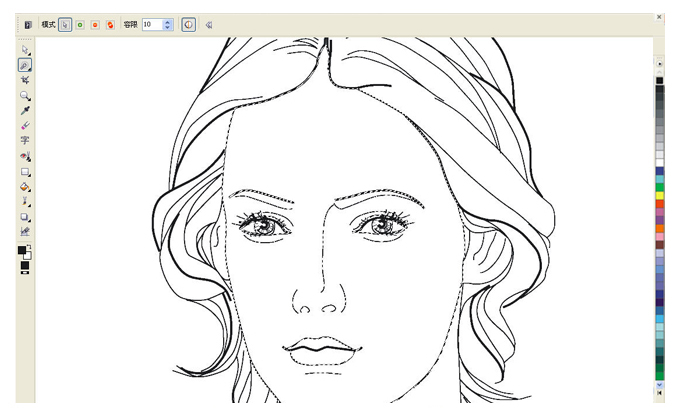Pick the Eyedropper tool

click(25, 111)
